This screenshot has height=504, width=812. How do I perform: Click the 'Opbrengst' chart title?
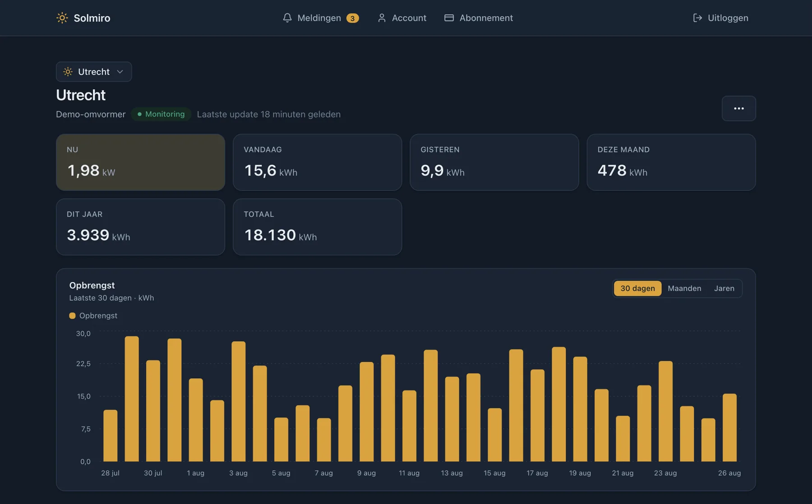tap(92, 285)
